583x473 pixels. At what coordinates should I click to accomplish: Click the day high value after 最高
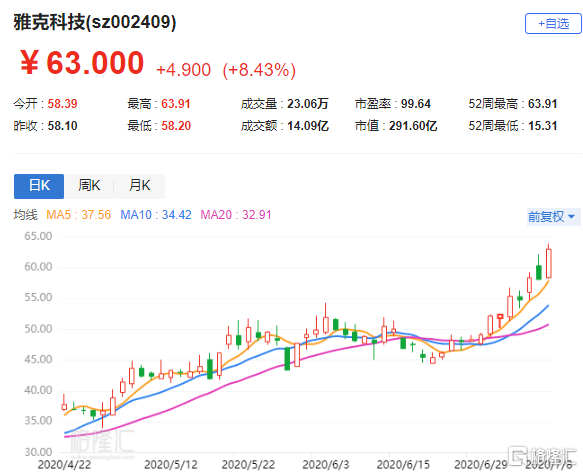point(176,104)
